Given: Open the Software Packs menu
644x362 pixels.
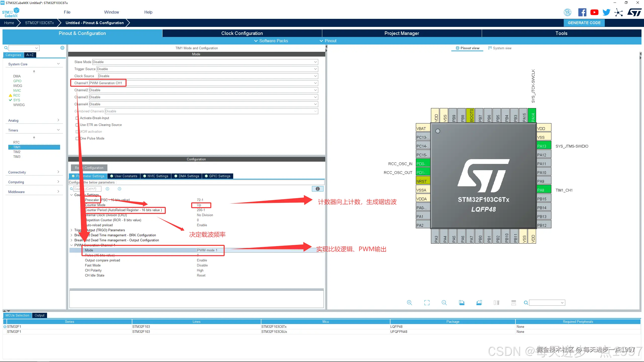Looking at the screenshot, I should tap(271, 41).
